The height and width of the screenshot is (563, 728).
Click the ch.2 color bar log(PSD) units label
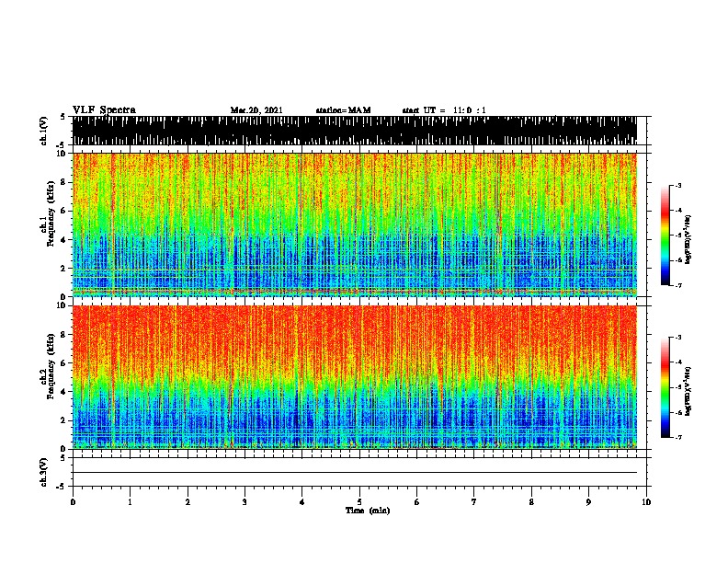(x=688, y=391)
